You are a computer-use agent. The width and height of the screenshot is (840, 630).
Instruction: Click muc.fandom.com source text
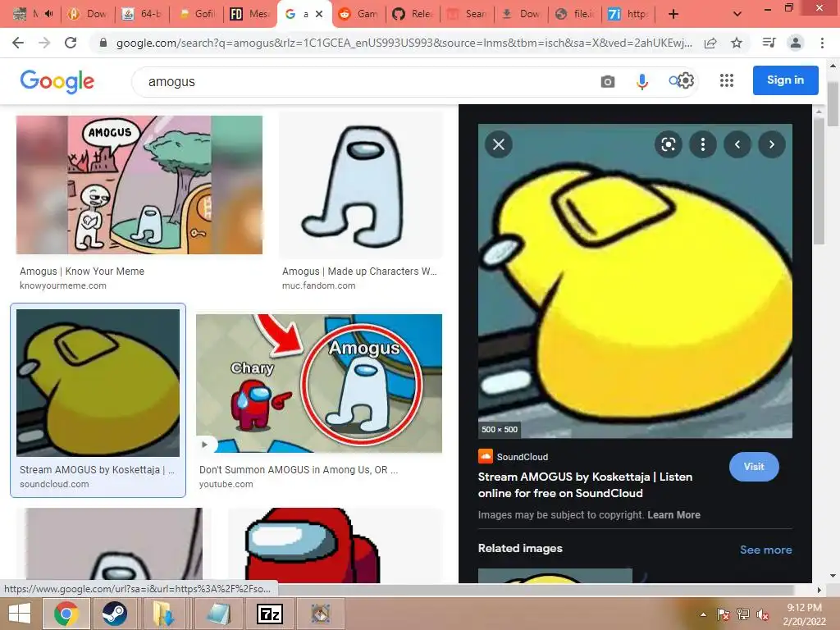tap(319, 285)
